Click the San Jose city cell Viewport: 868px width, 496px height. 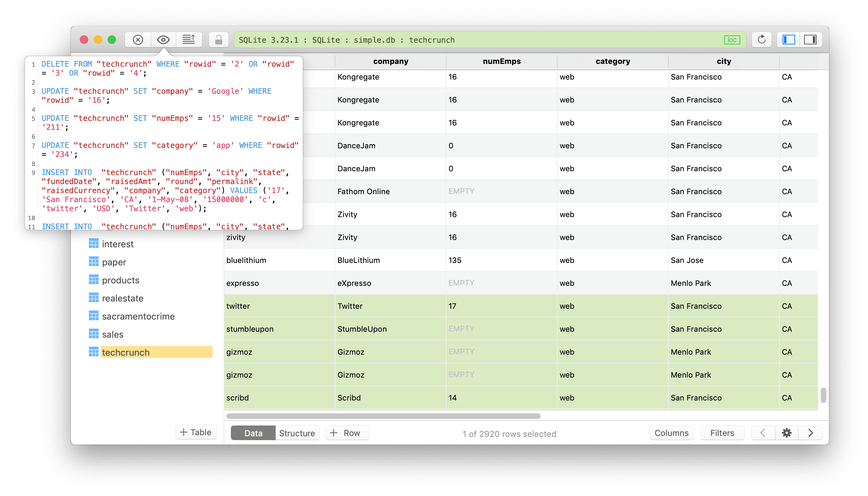[x=724, y=260]
